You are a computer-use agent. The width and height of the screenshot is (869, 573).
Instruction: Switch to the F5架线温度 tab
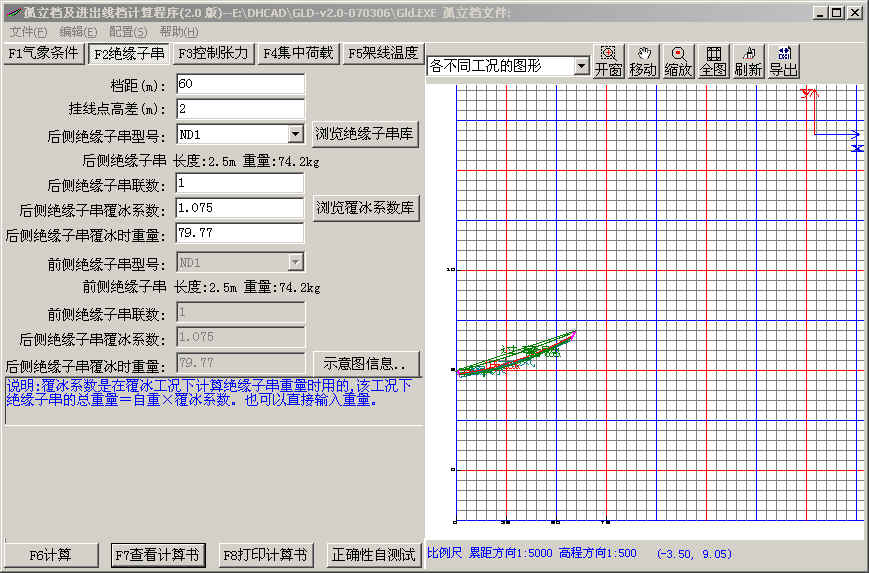point(383,54)
